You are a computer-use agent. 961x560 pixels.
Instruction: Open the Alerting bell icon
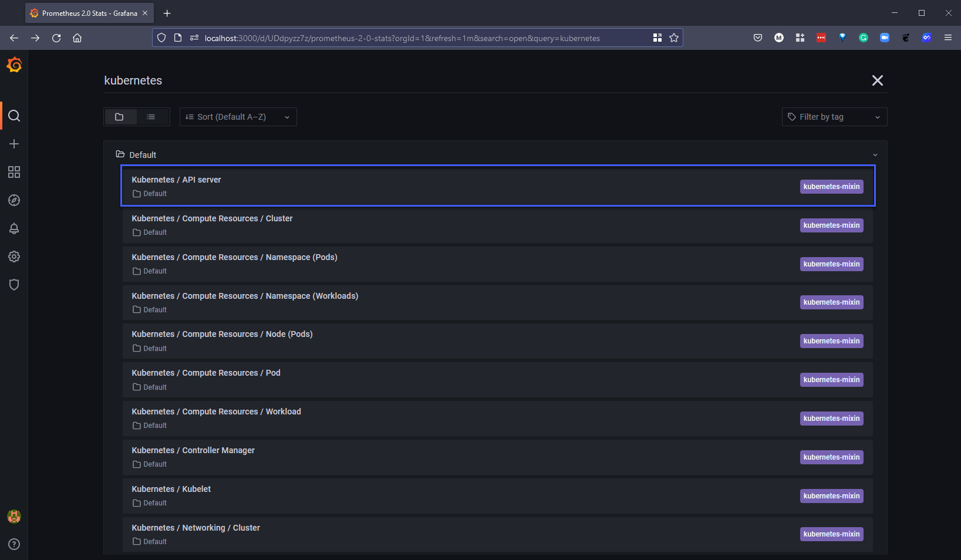click(x=14, y=228)
